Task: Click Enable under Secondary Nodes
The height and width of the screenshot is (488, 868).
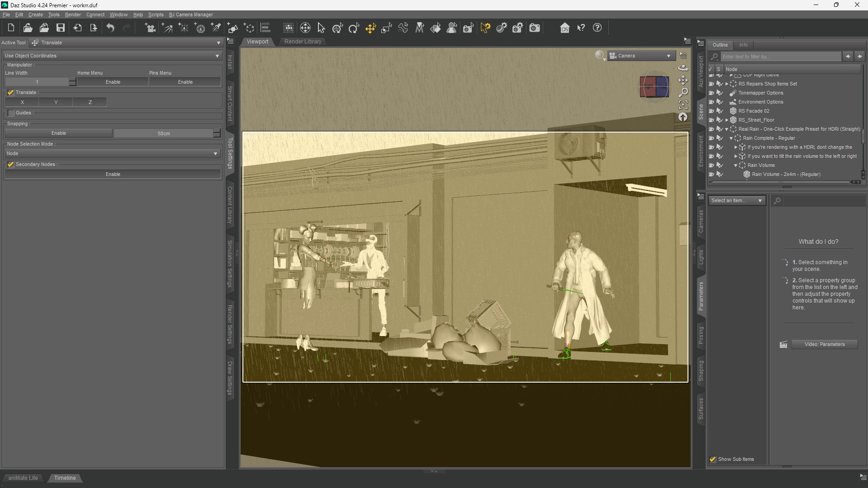Action: (x=113, y=174)
